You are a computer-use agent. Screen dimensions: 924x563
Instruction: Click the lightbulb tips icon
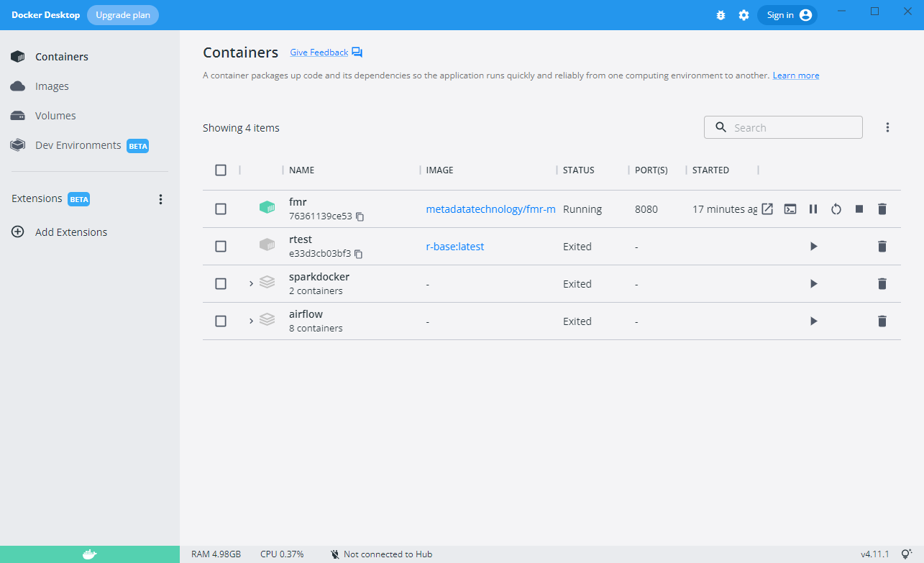click(x=907, y=554)
